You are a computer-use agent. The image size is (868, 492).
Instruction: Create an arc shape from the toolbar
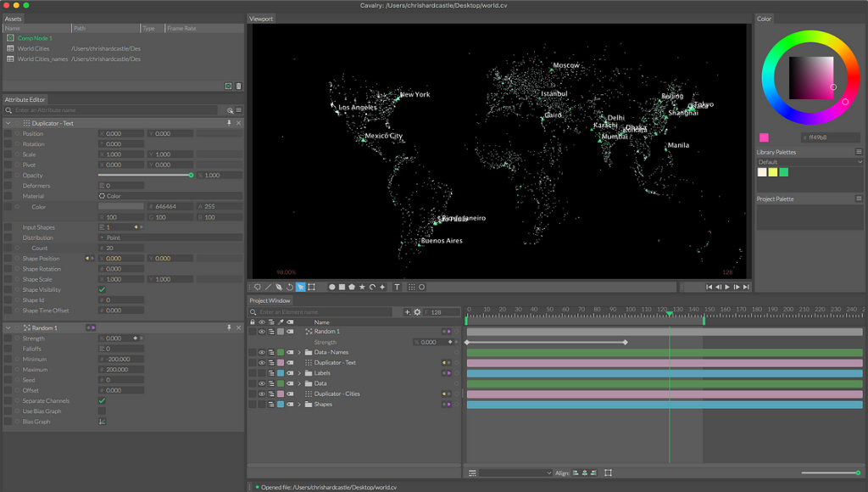pos(372,287)
